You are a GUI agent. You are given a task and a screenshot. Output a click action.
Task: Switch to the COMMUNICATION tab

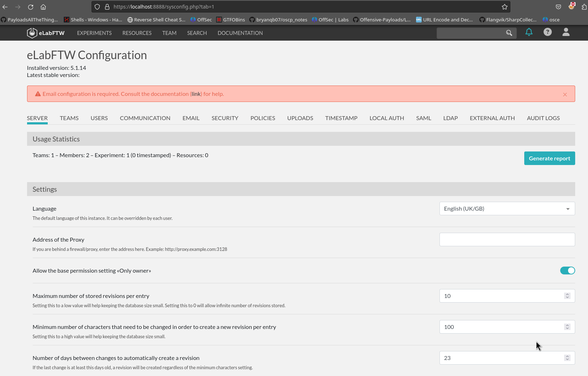(145, 118)
